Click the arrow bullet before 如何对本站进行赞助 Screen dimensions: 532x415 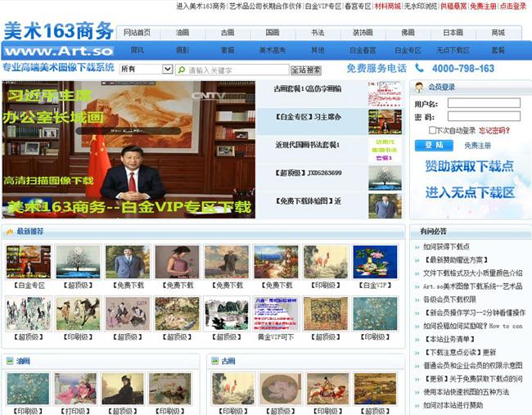[417, 405]
